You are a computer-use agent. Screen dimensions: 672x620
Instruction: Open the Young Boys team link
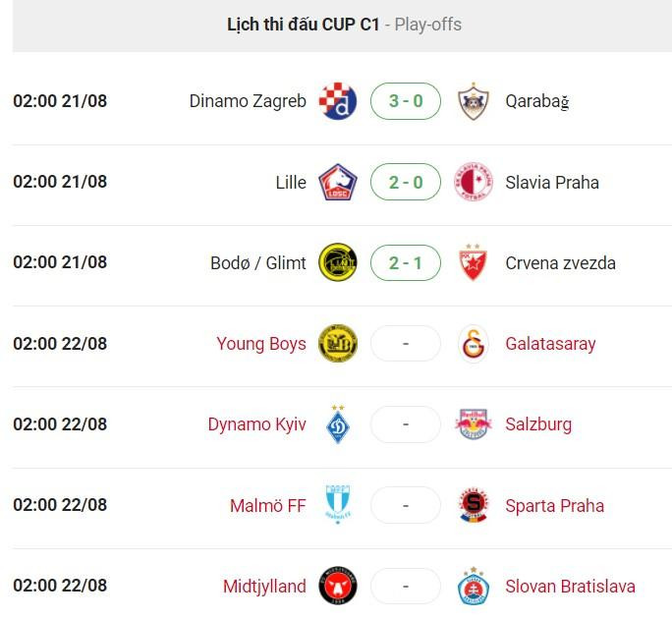click(261, 344)
